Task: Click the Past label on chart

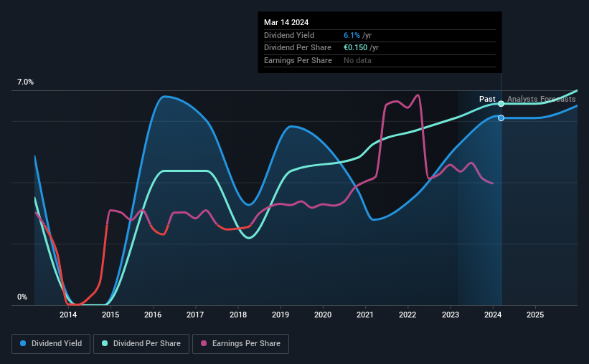Action: 487,99
